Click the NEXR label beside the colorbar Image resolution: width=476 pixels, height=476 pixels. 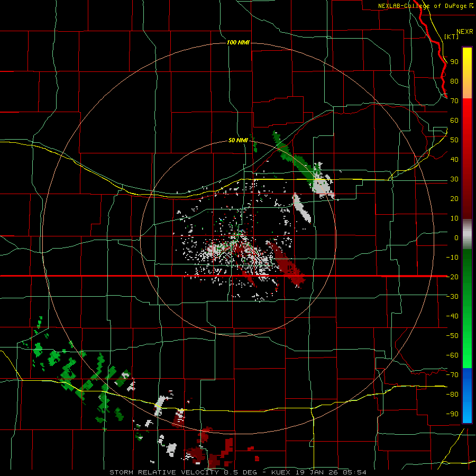coord(465,32)
